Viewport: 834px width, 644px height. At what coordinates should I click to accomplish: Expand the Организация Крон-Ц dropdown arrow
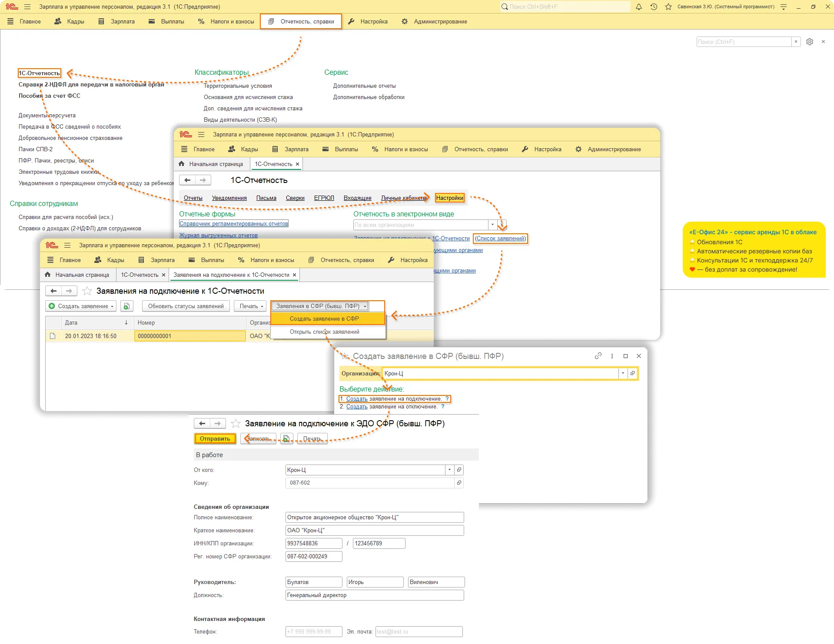tap(623, 373)
